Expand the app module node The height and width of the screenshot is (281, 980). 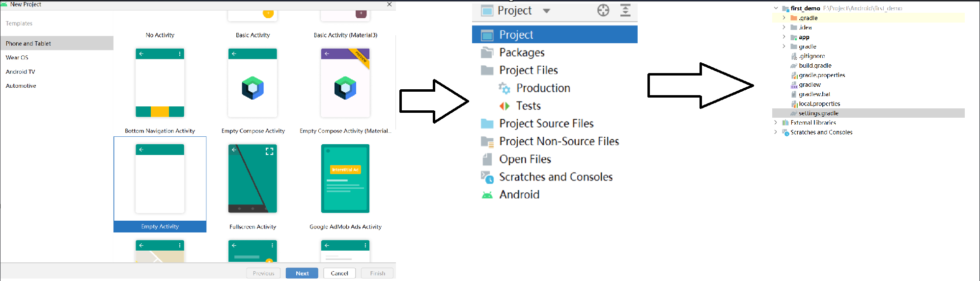click(x=784, y=37)
